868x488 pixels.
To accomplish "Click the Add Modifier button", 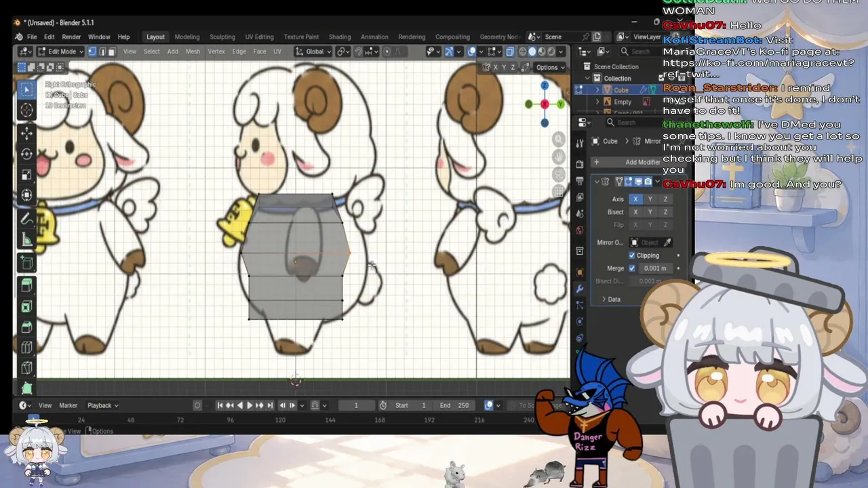I will coord(637,162).
